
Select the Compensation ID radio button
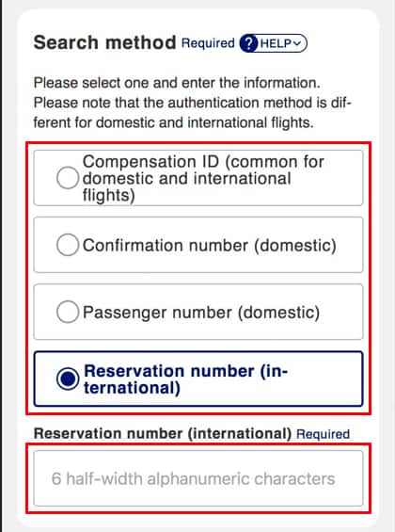(68, 178)
